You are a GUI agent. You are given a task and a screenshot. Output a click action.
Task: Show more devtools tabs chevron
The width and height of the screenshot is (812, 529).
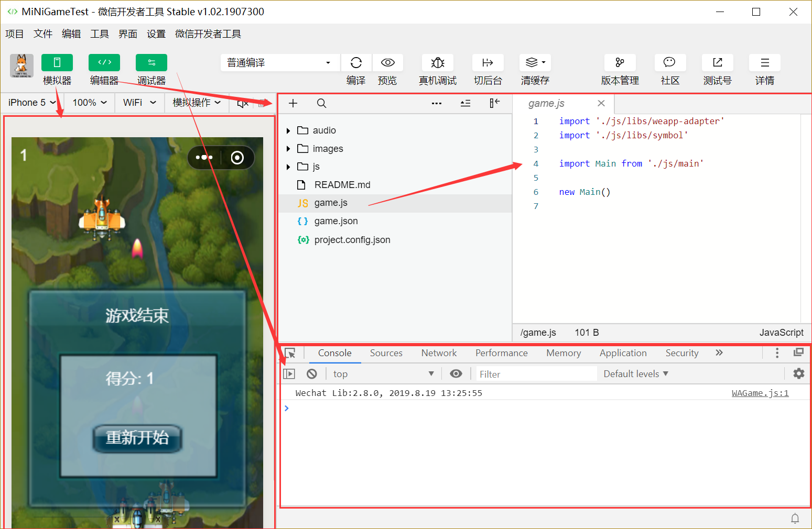click(x=719, y=353)
